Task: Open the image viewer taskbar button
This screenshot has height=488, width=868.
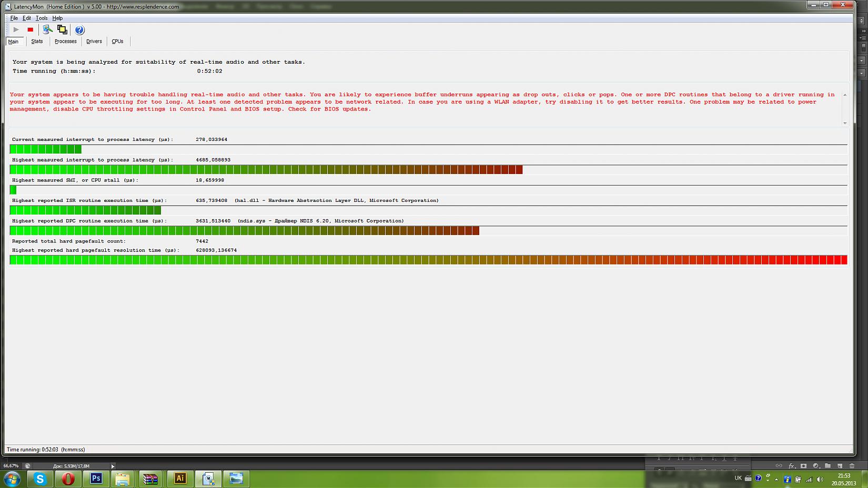Action: point(237,479)
